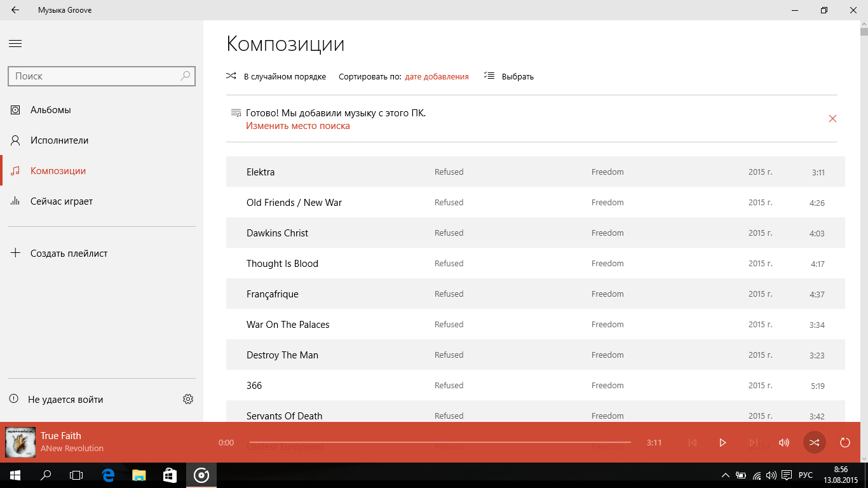868x488 pixels.
Task: Open the Windows Start menu
Action: click(x=15, y=475)
